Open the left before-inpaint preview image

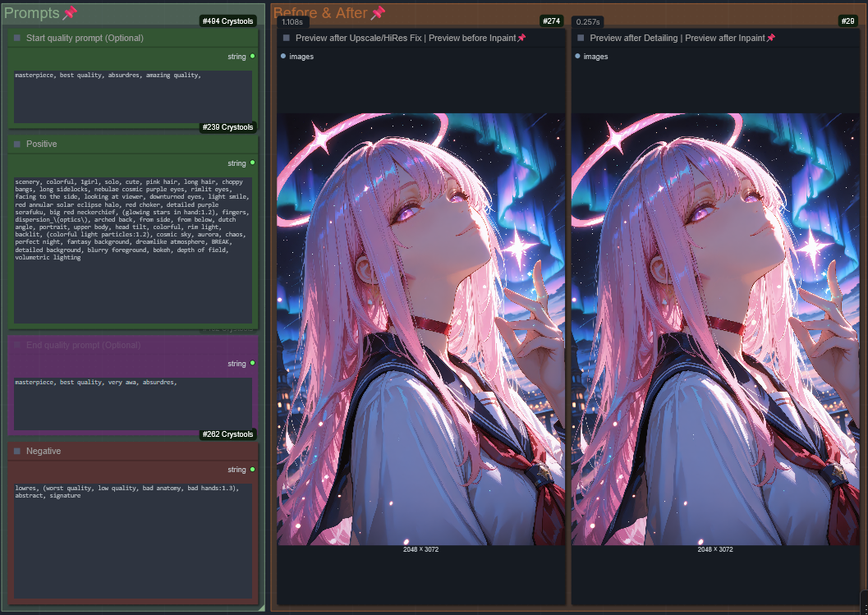click(x=420, y=328)
